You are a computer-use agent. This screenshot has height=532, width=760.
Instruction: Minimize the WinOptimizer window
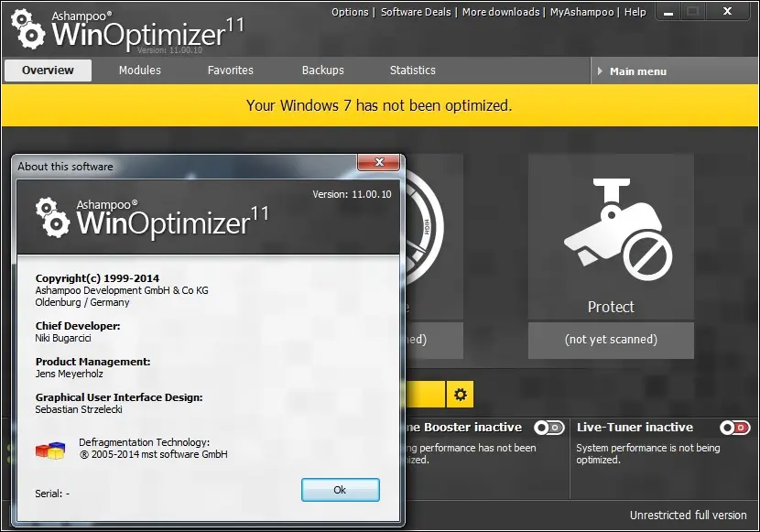coord(668,12)
